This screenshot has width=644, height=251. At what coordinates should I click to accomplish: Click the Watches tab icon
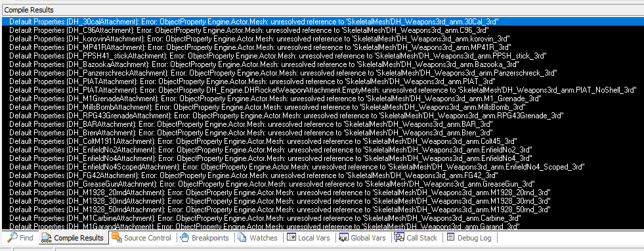click(x=242, y=237)
